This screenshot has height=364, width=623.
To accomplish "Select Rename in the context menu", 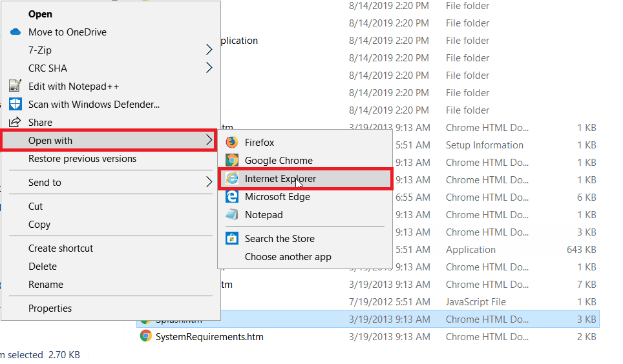I will pyautogui.click(x=46, y=285).
